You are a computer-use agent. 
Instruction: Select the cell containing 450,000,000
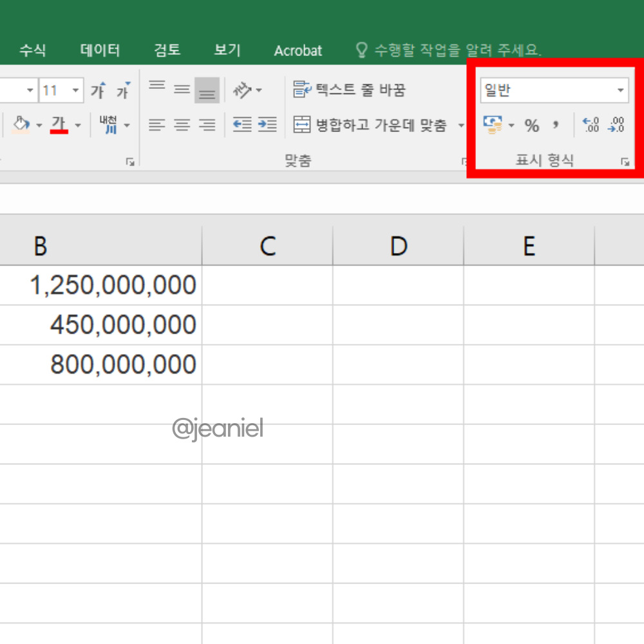pos(100,325)
